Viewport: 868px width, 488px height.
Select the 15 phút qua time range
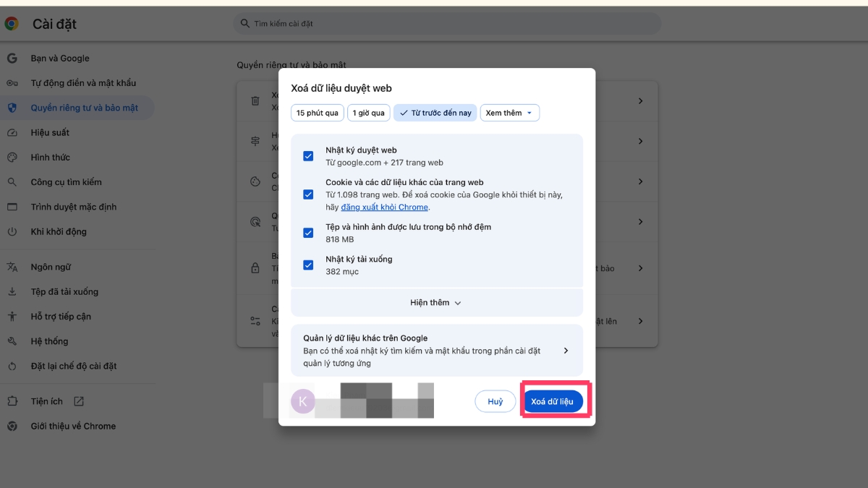[x=317, y=113]
